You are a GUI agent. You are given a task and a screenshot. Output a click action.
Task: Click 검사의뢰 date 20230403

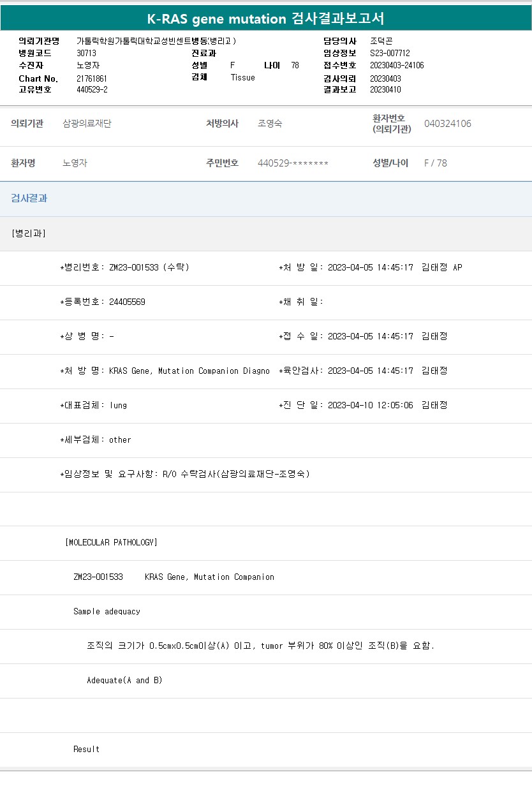(385, 78)
